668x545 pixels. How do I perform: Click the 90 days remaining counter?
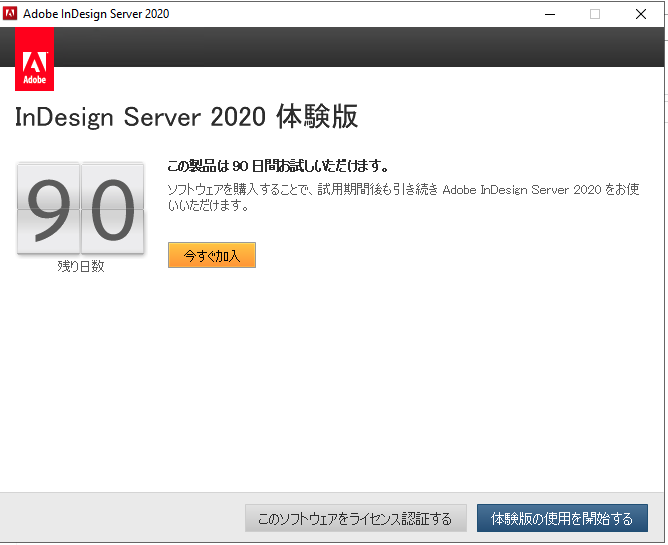click(81, 209)
